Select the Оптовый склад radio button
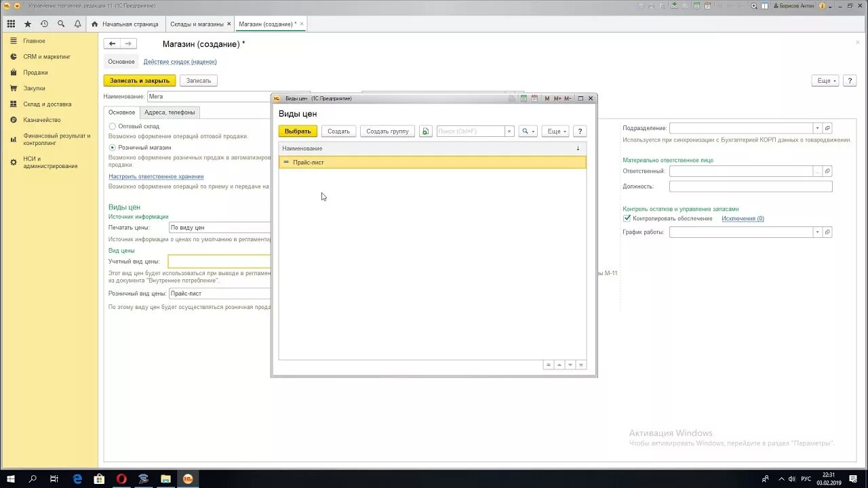This screenshot has width=868, height=488. click(113, 126)
